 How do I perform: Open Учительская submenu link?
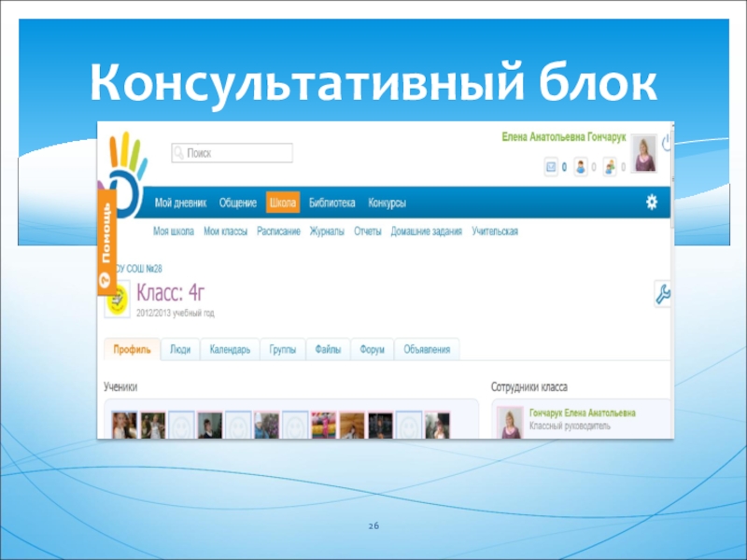pos(495,231)
